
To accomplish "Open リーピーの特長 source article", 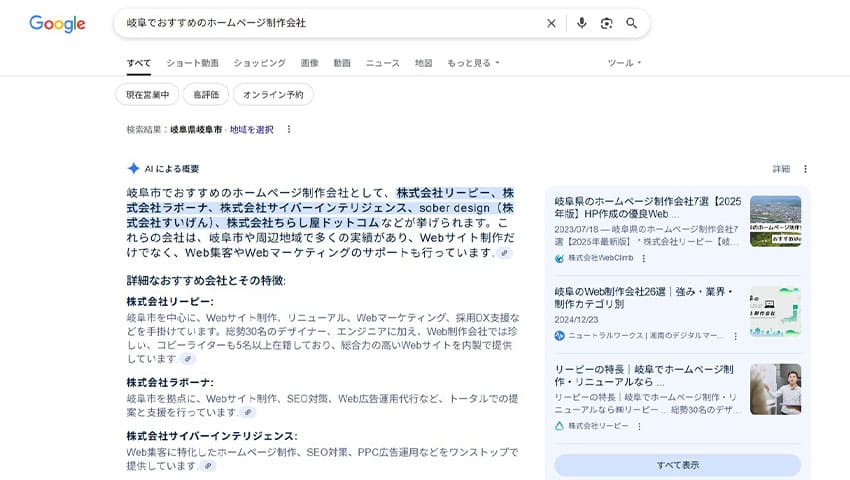I will [x=644, y=375].
